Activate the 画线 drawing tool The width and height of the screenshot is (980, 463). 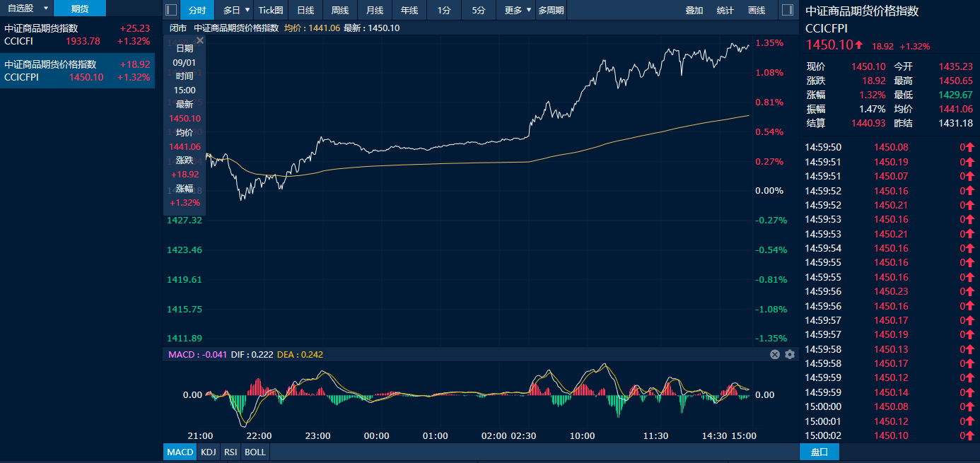coord(757,10)
